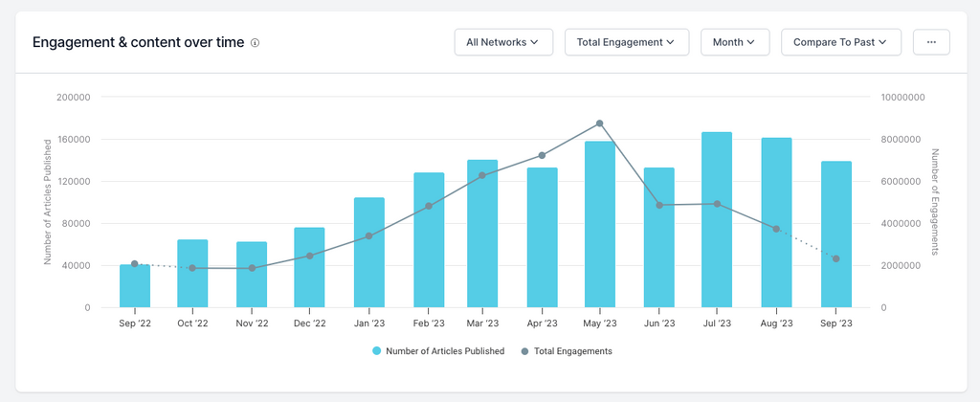Click the Dec '22 x-axis label
The height and width of the screenshot is (402, 980).
coord(309,324)
